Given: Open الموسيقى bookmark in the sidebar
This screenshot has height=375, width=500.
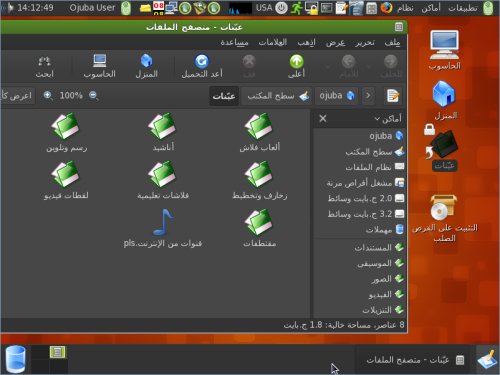Looking at the screenshot, I should pos(359,263).
